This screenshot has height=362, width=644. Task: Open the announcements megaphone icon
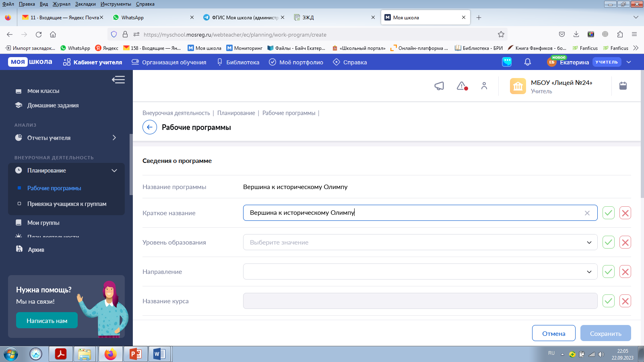[x=439, y=86]
